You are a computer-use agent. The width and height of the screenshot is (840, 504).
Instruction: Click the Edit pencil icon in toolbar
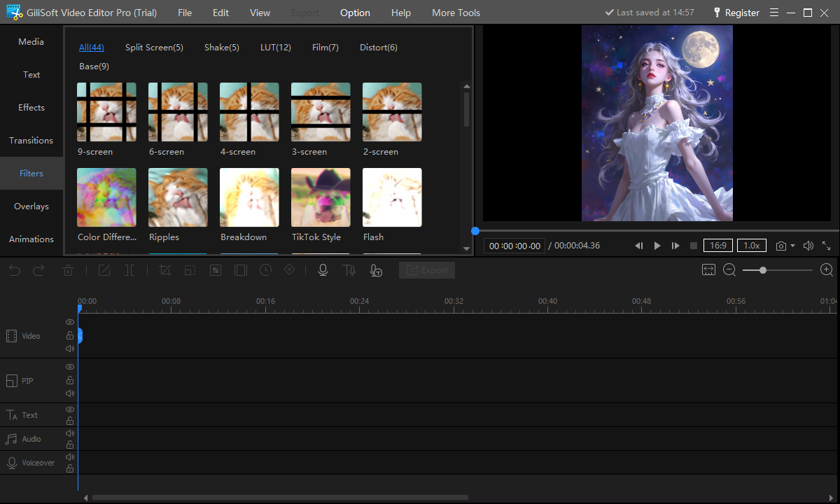104,270
